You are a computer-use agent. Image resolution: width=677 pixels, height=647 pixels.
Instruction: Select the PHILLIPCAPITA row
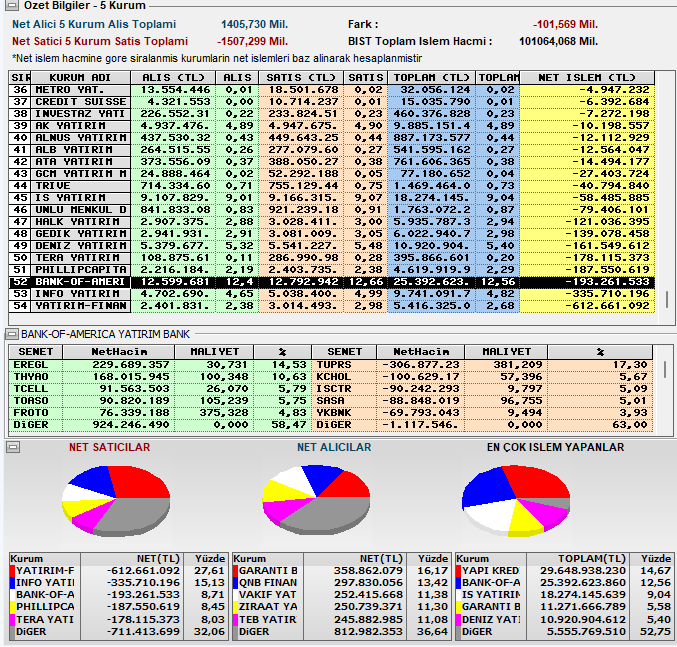tap(332, 270)
